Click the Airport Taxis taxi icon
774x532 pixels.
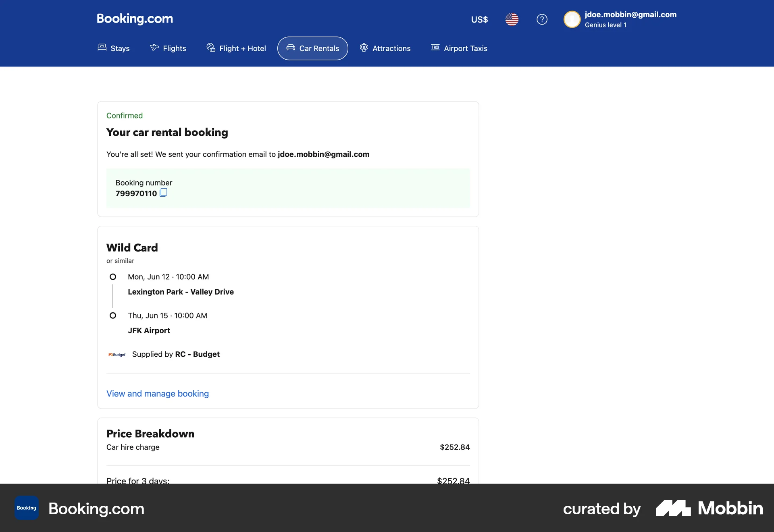click(435, 48)
